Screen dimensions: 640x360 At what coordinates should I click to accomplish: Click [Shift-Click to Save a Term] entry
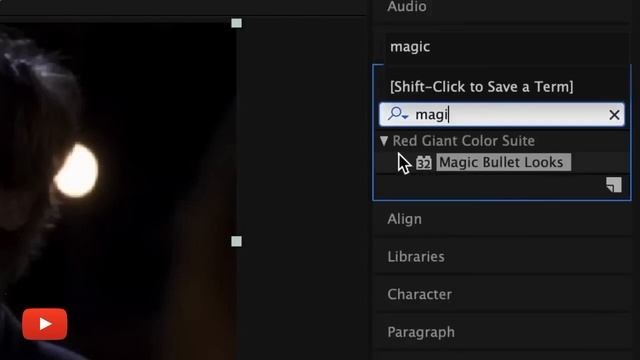tap(482, 87)
